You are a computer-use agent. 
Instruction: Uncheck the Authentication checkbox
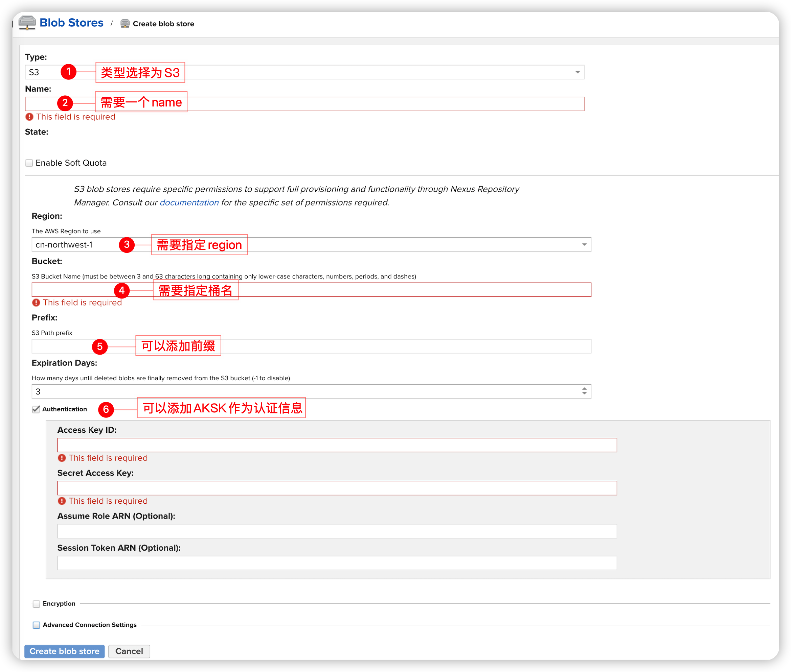coord(36,409)
